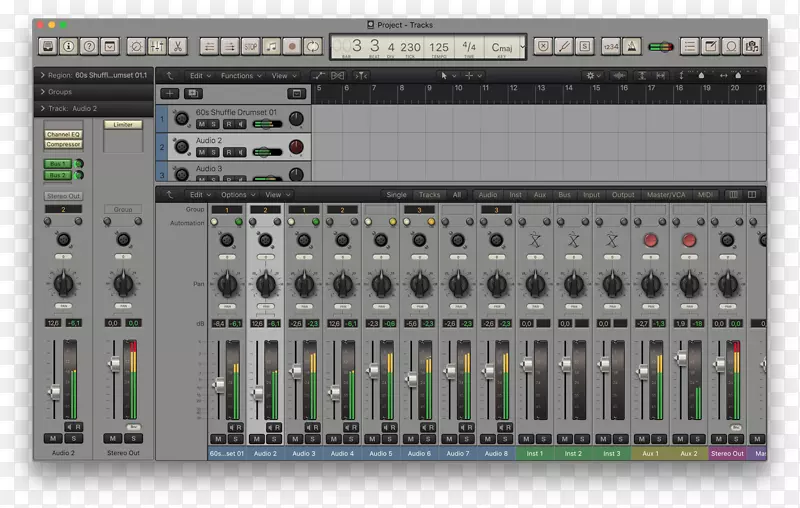
Task: Click the scissors editors icon in toolbar
Action: [x=177, y=46]
